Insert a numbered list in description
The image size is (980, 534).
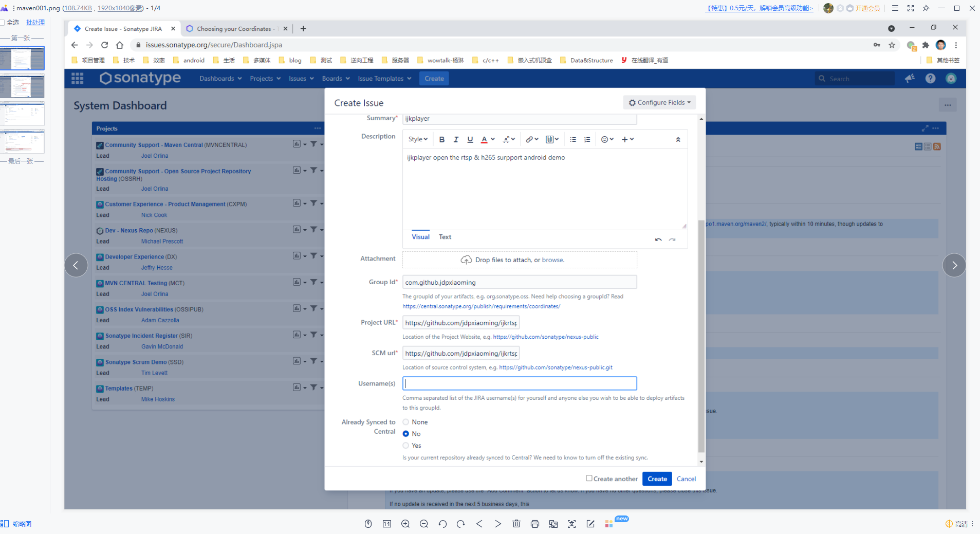click(x=587, y=139)
